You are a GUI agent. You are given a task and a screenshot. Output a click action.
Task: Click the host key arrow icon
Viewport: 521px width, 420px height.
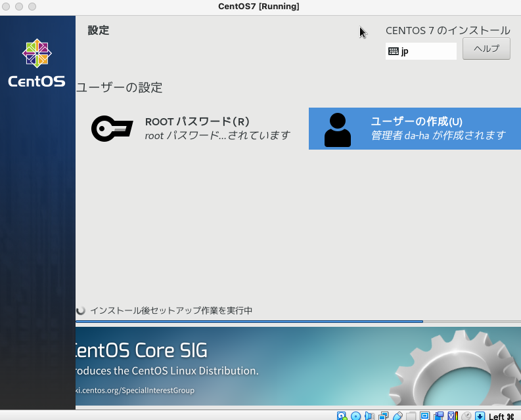point(480,415)
